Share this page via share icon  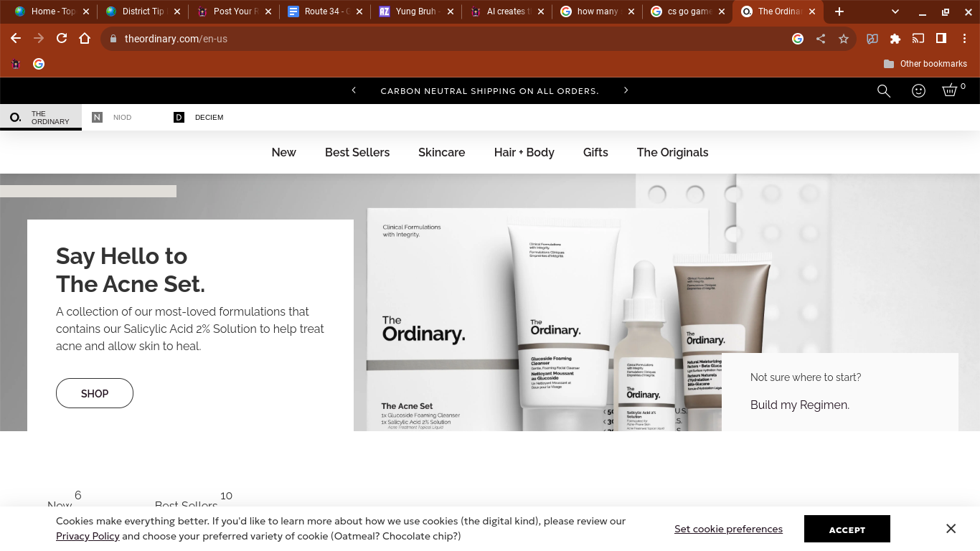pyautogui.click(x=821, y=39)
